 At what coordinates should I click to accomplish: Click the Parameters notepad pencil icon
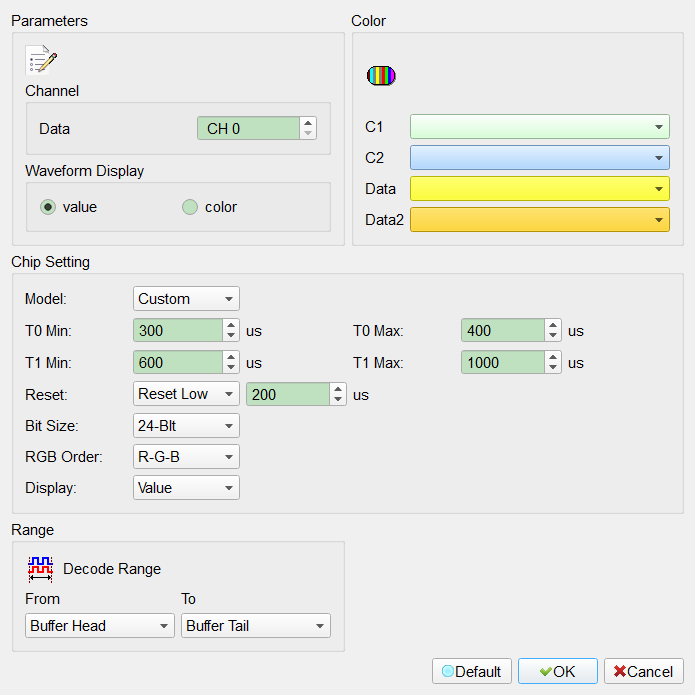tap(41, 59)
